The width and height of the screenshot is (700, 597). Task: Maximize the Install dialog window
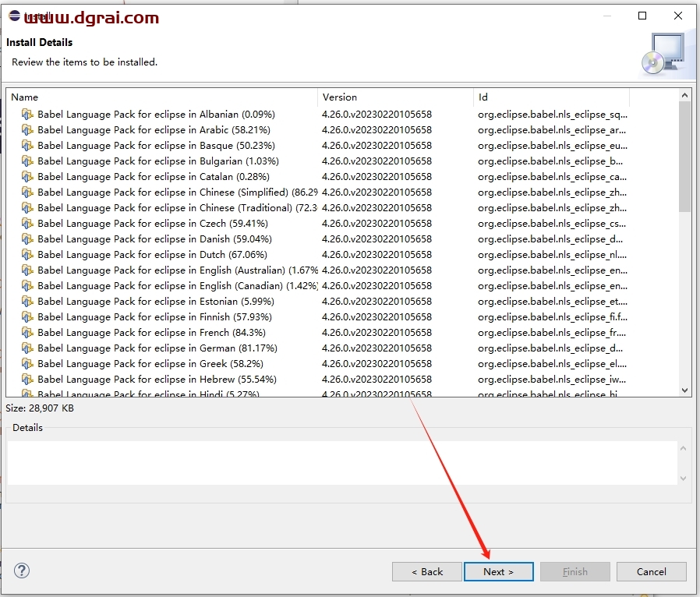[x=642, y=16]
